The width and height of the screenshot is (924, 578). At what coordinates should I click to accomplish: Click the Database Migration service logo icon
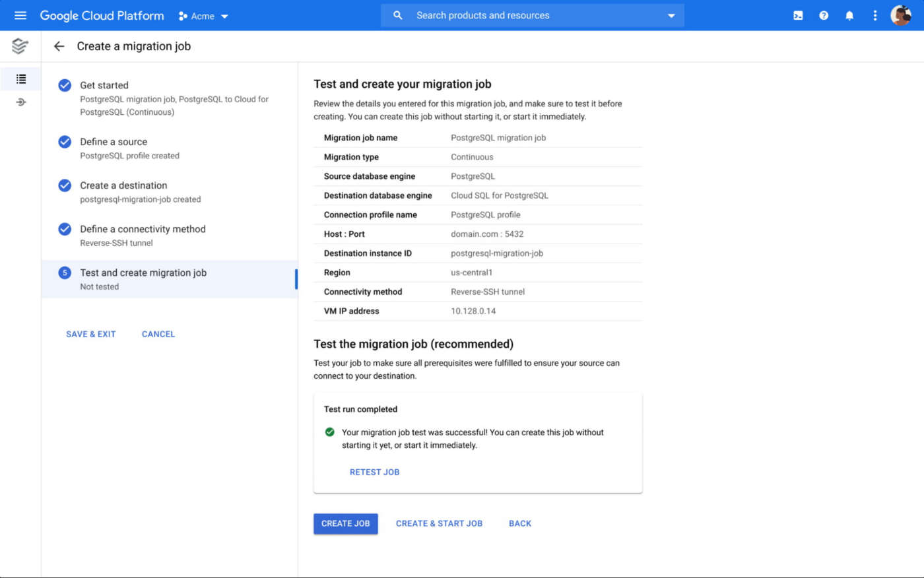point(20,46)
